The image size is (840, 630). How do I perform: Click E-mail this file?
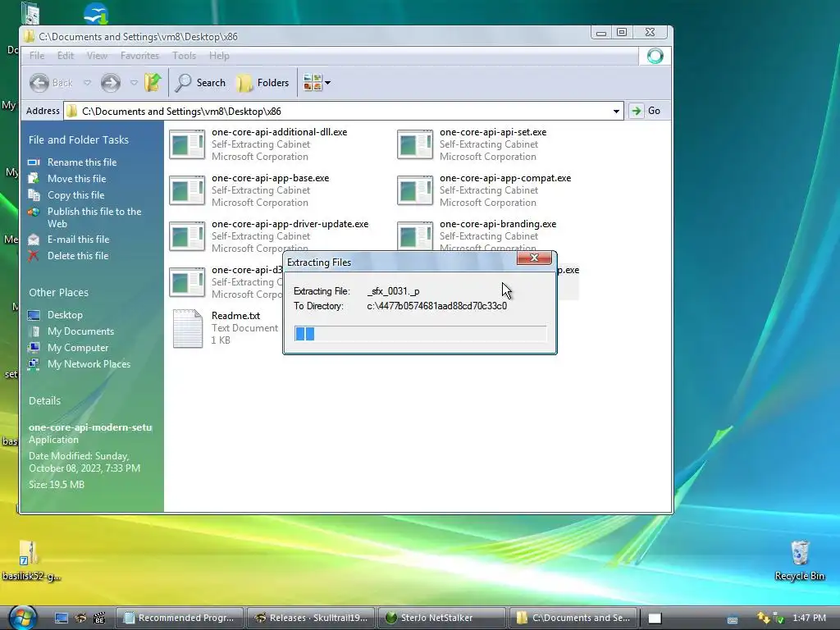point(78,240)
